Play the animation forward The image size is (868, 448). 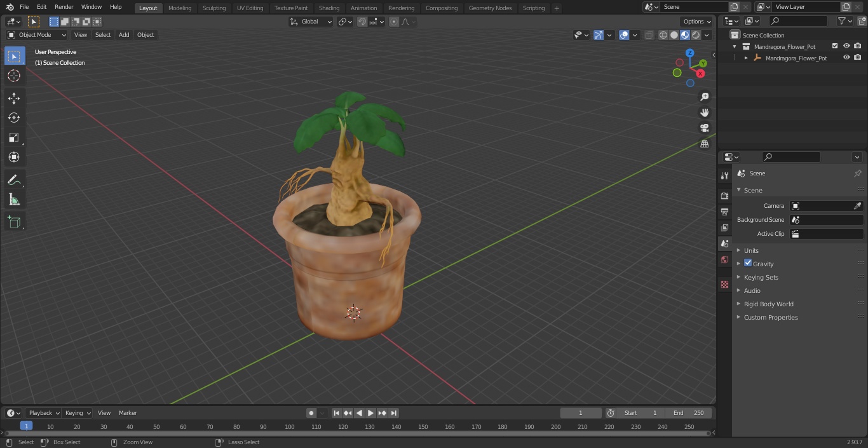370,413
